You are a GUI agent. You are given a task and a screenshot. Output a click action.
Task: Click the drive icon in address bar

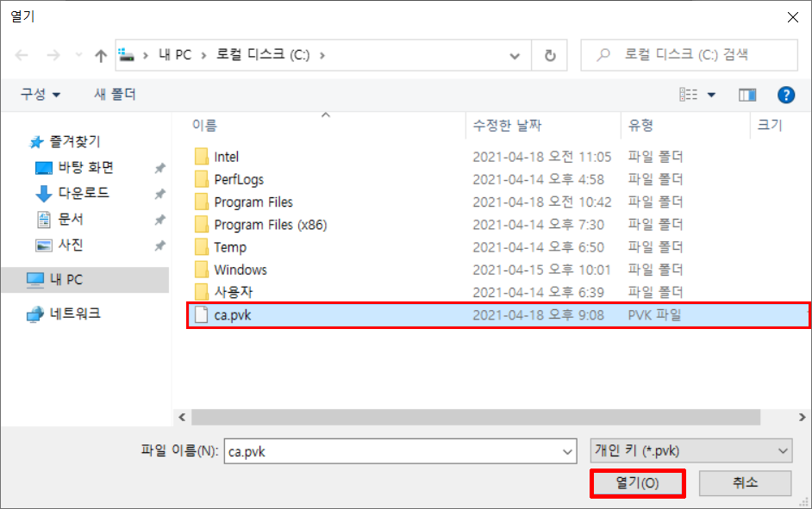click(x=127, y=55)
